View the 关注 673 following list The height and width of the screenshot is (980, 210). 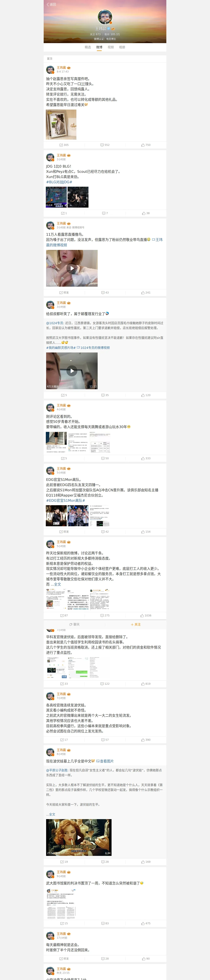click(x=95, y=34)
